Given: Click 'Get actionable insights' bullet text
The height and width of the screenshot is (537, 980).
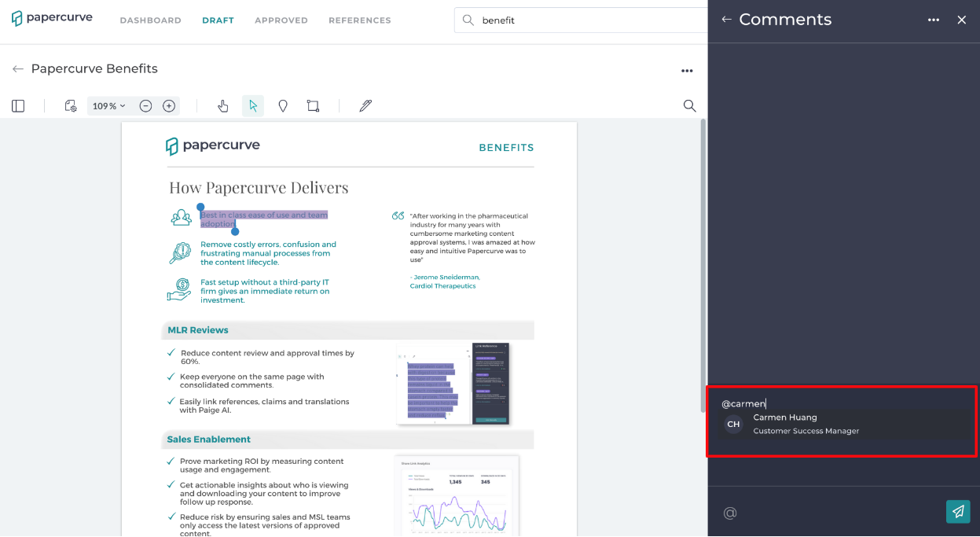Looking at the screenshot, I should click(264, 494).
